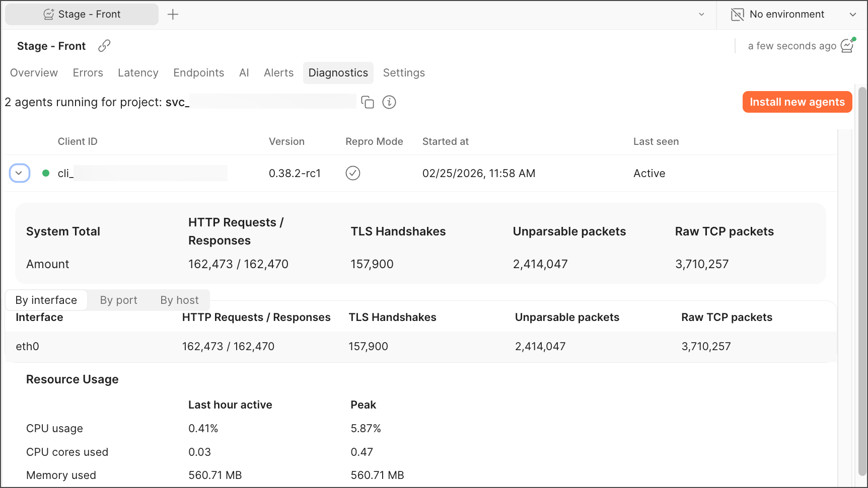Image resolution: width=868 pixels, height=488 pixels.
Task: Go to the Endpoints tab
Action: coord(198,73)
